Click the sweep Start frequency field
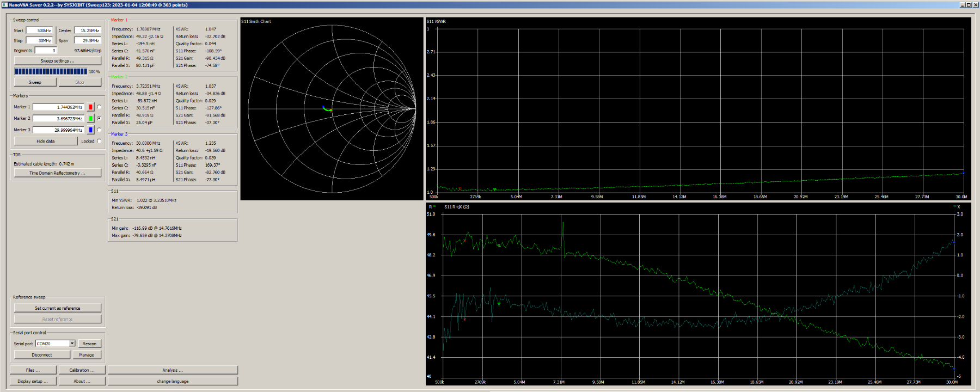The image size is (980, 392). click(x=39, y=30)
